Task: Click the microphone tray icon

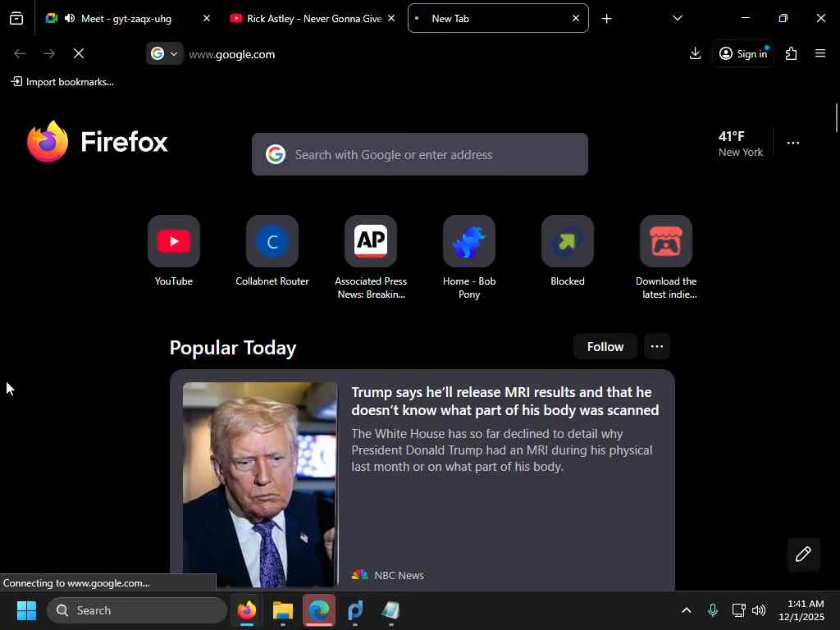Action: click(713, 610)
